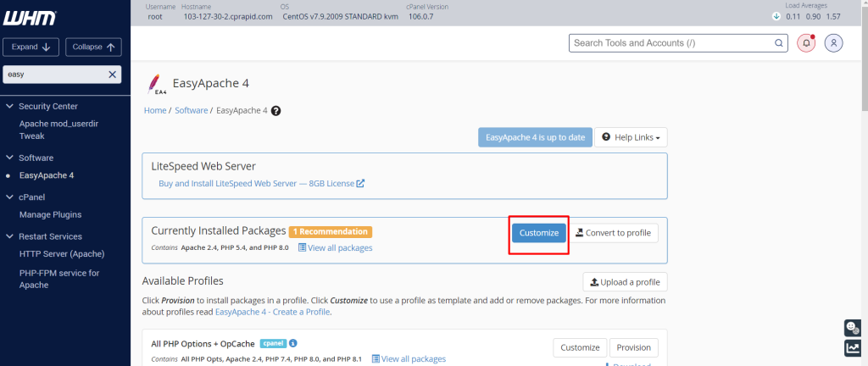868x366 pixels.
Task: Click the cPanel Version 106.0.7 text
Action: point(420,17)
